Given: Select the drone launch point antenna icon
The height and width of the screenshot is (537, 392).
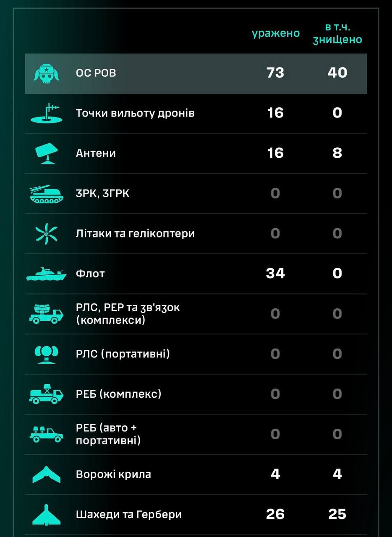Looking at the screenshot, I should point(46,113).
